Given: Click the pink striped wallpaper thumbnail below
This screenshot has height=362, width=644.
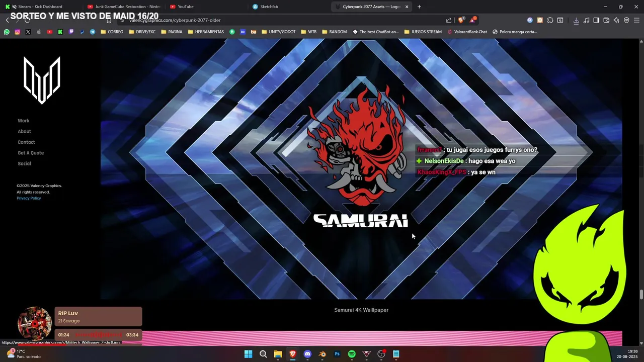Looking at the screenshot, I should [x=361, y=338].
